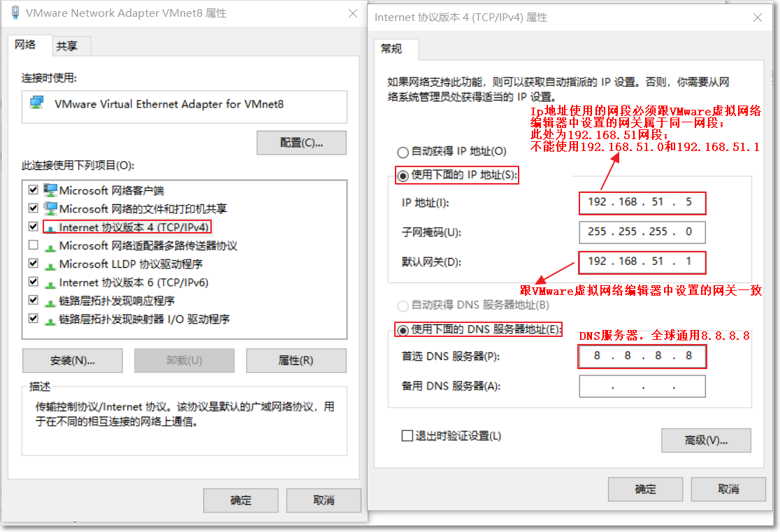
Task: Uncheck 链路层拓扑发现响应程序 checkbox
Action: click(34, 300)
